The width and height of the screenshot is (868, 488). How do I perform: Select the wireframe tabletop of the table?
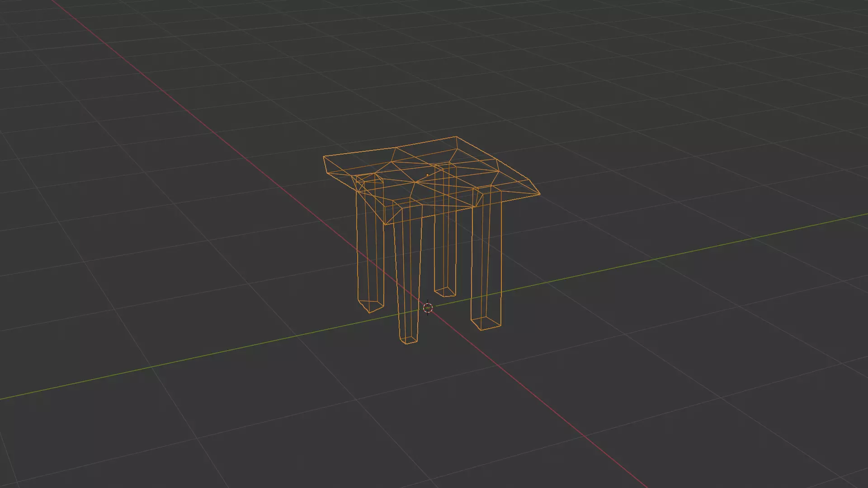click(431, 180)
